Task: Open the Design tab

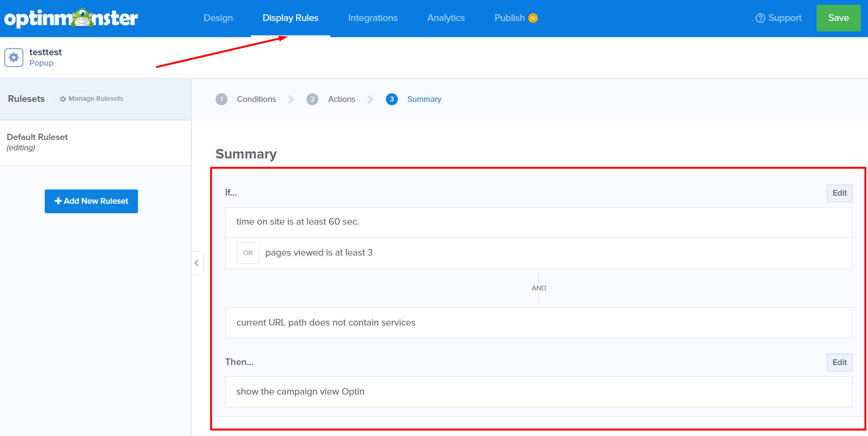Action: pyautogui.click(x=218, y=18)
